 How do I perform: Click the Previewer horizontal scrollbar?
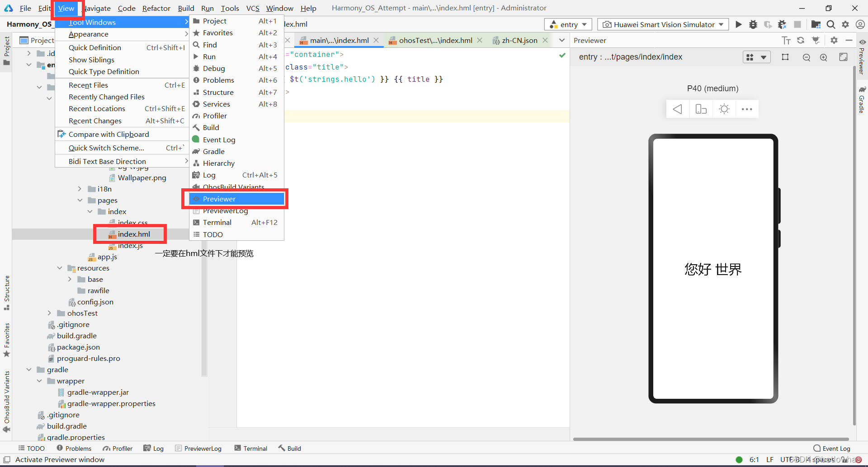tap(711, 439)
